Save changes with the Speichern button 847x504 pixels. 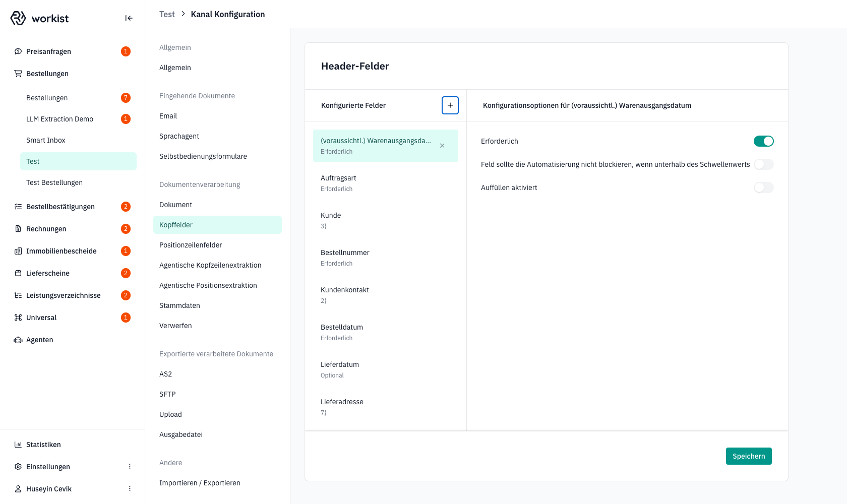coord(749,456)
